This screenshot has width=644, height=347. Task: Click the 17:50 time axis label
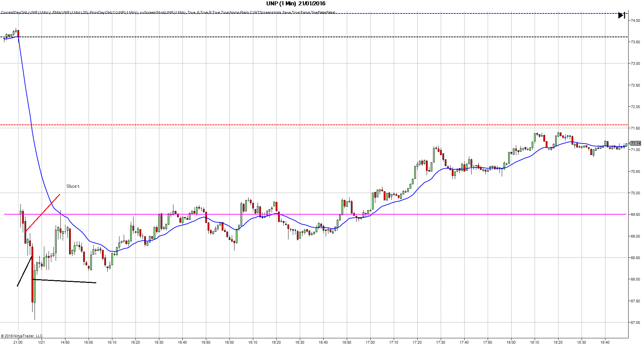[488, 342]
